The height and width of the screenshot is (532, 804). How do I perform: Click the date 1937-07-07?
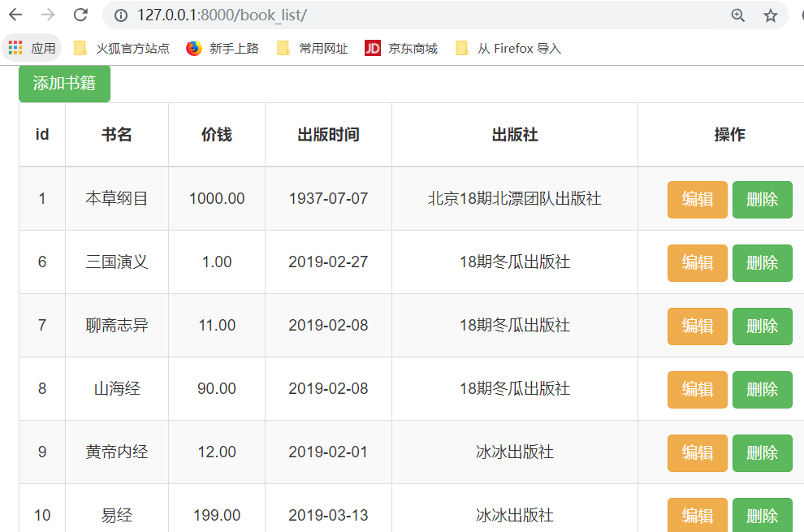328,198
